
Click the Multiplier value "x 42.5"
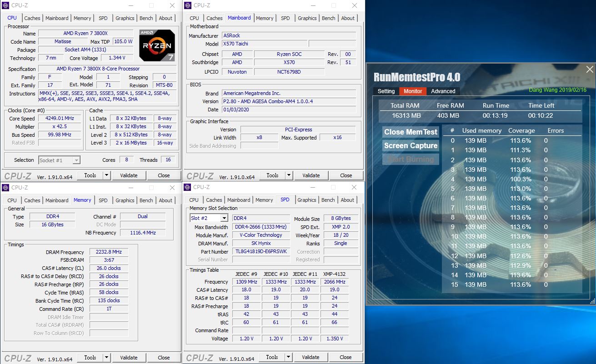click(60, 126)
